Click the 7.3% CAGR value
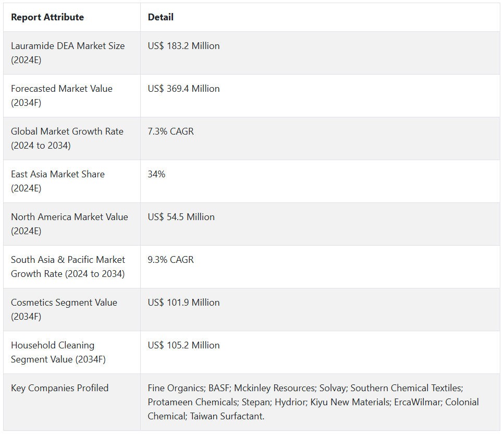Viewport: 504px width, 435px height. coord(170,131)
